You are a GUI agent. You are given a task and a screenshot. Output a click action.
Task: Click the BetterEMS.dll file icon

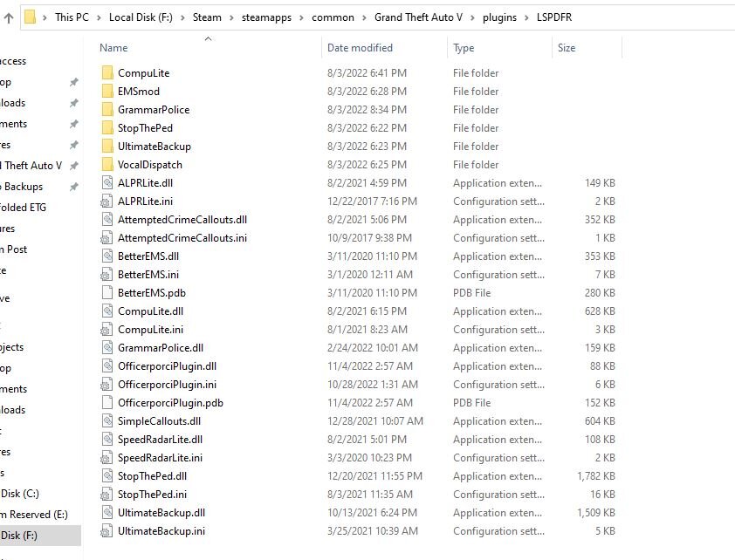pos(107,256)
